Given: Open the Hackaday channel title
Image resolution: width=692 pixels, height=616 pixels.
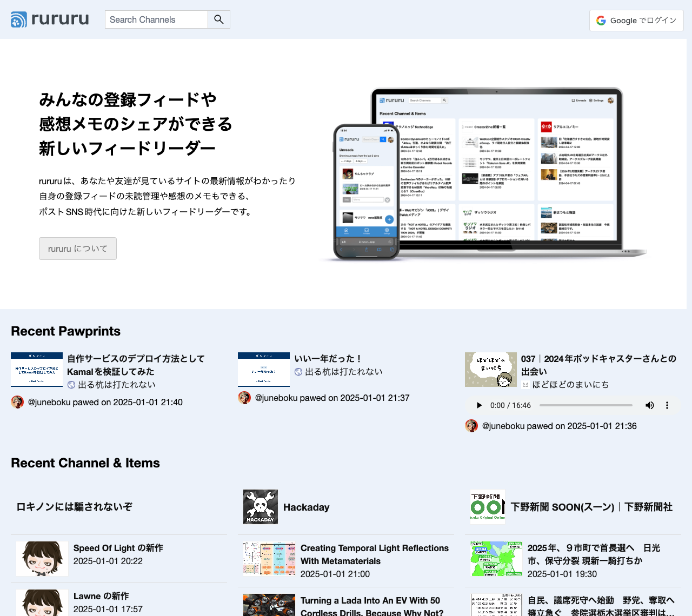Looking at the screenshot, I should coord(307,507).
